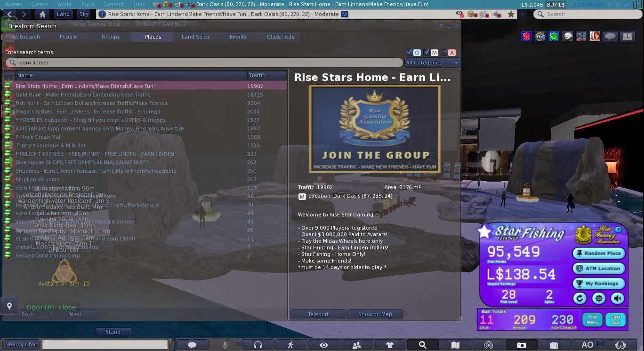Open the Help menu
644x351 pixels.
pos(139,4)
